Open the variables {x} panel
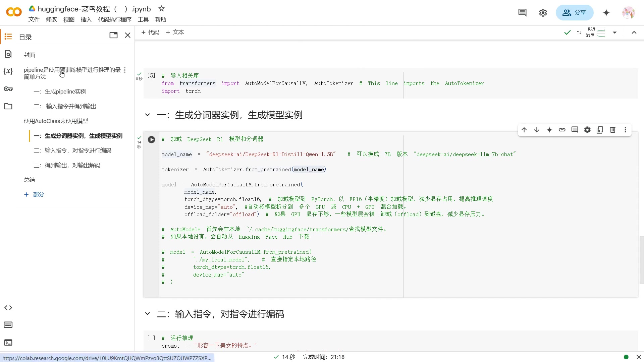644x362 pixels. tap(8, 71)
